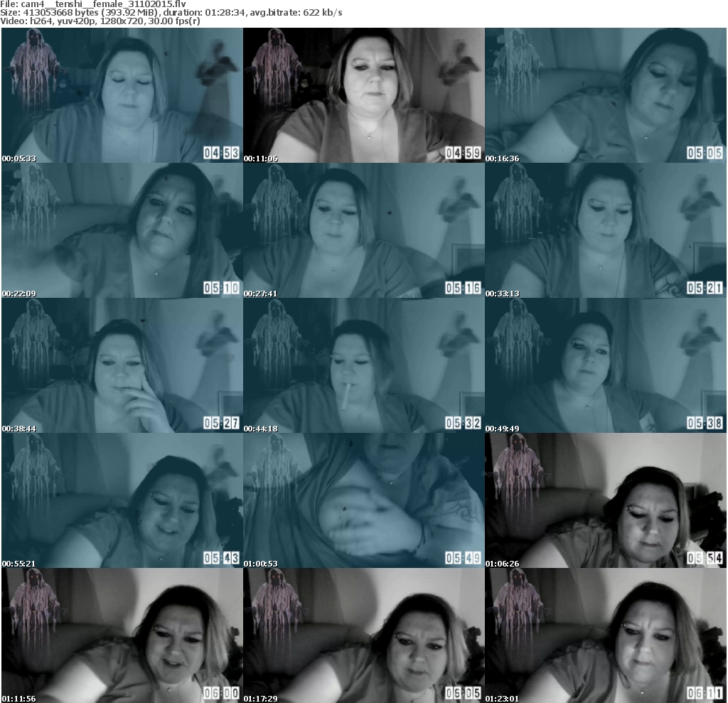Click the clock overlay reading 06:00

pyautogui.click(x=222, y=693)
